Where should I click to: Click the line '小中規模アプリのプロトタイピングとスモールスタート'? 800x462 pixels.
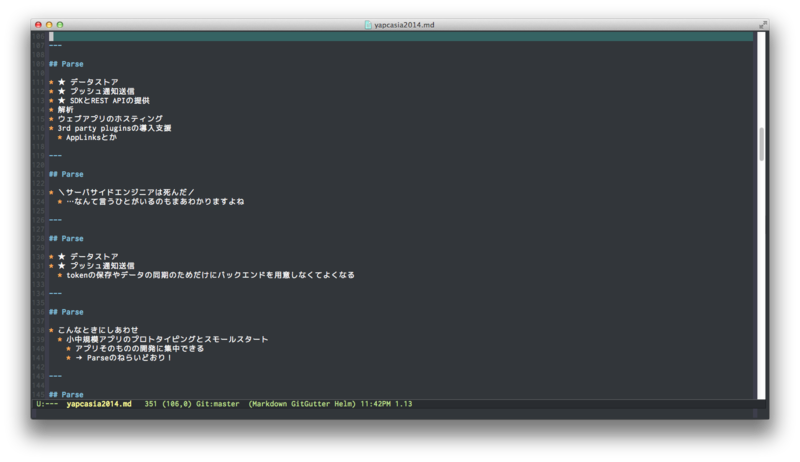click(167, 339)
